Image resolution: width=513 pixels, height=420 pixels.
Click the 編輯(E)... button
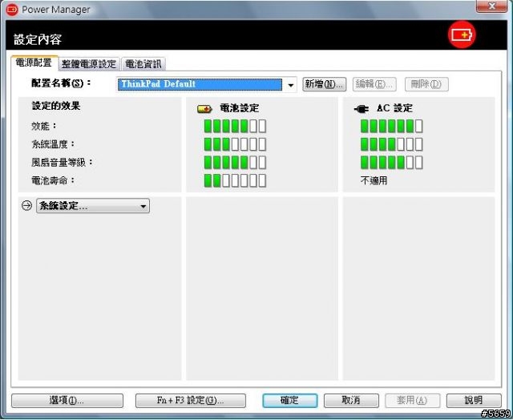374,84
